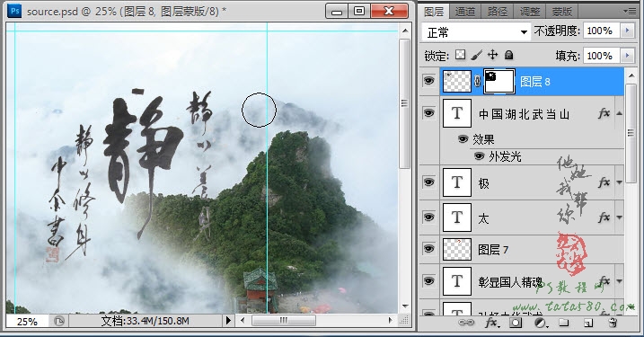Select the 图层 8 layer name

534,82
